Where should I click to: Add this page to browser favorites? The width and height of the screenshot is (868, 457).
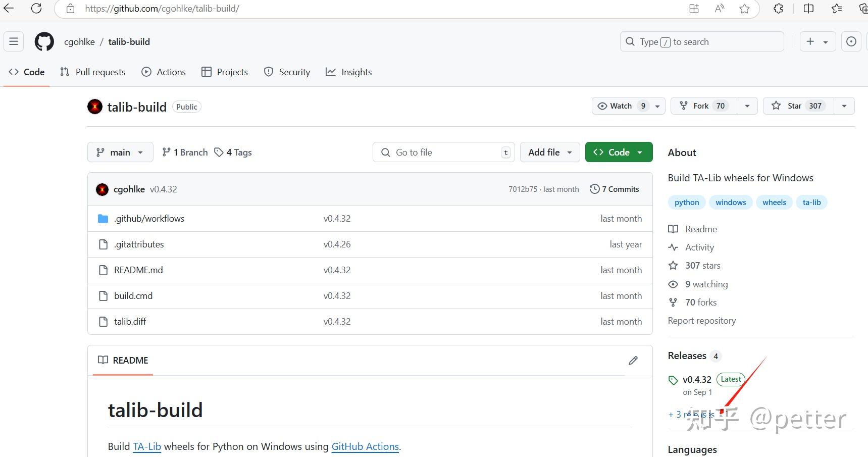[x=744, y=9]
